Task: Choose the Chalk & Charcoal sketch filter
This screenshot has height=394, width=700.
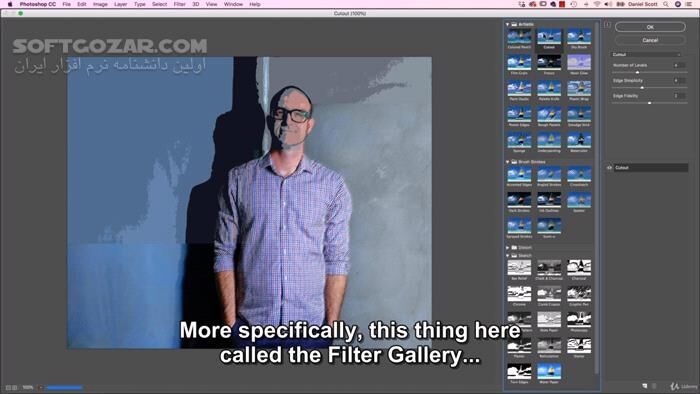Action: pos(549,268)
